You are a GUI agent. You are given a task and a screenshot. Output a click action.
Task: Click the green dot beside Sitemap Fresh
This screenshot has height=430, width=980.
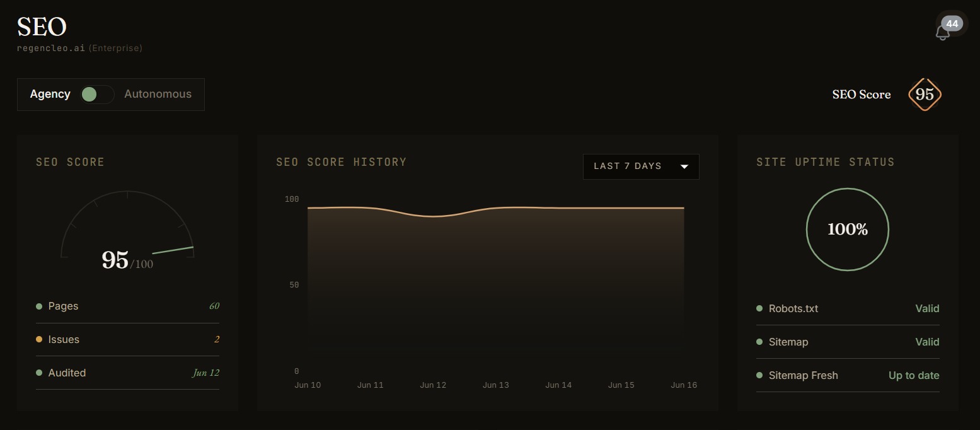759,375
